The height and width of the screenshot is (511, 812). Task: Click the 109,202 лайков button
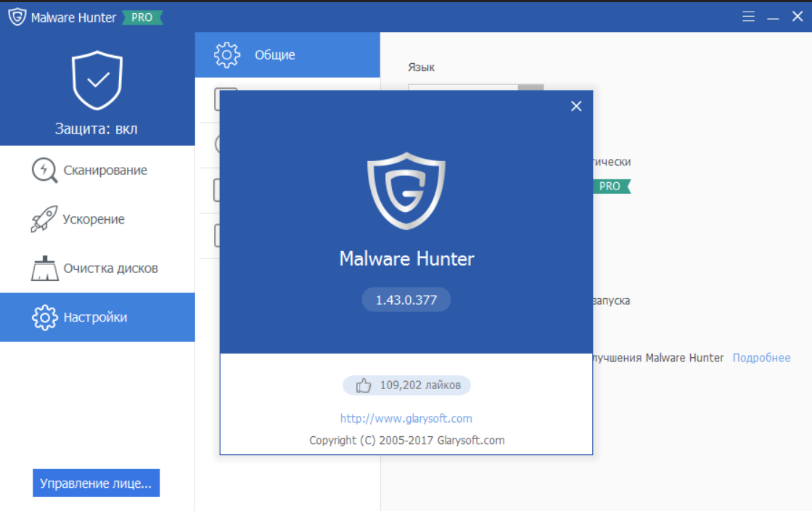406,385
